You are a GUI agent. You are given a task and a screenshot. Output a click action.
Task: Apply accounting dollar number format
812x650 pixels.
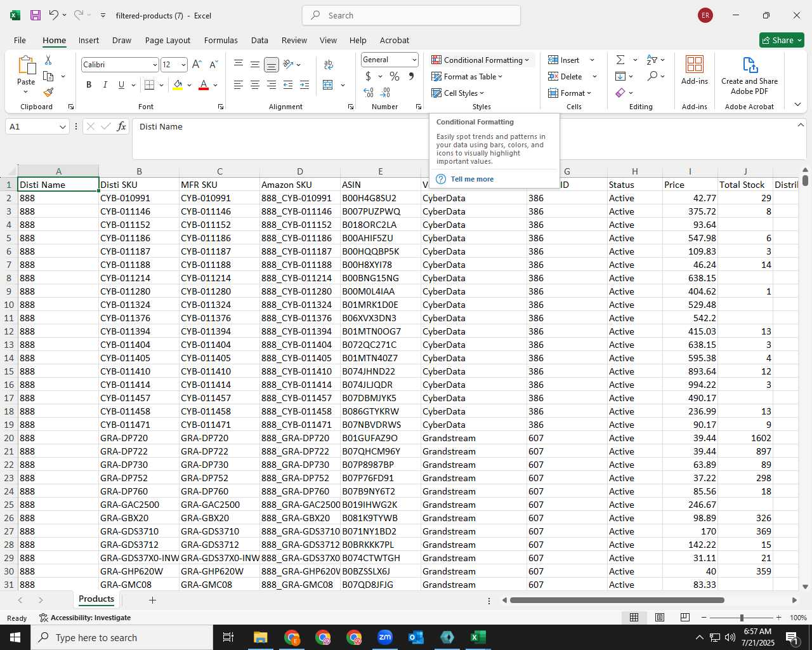pos(369,76)
